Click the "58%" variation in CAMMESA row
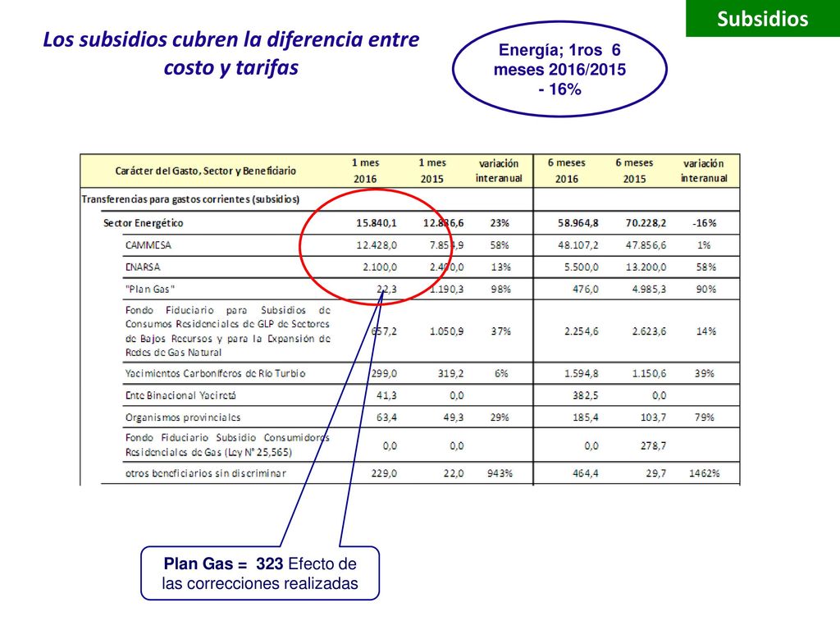Image resolution: width=840 pixels, height=630 pixels. (500, 245)
